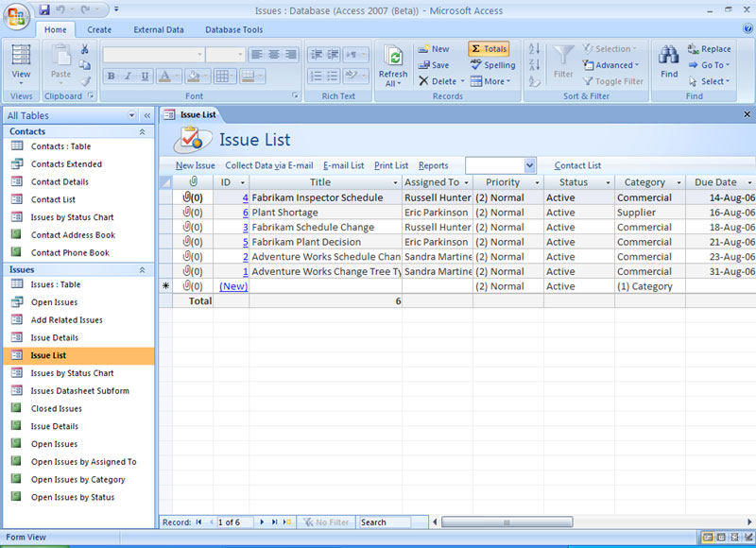
Task: Open issue ID 4 hyperlink
Action: coord(245,198)
